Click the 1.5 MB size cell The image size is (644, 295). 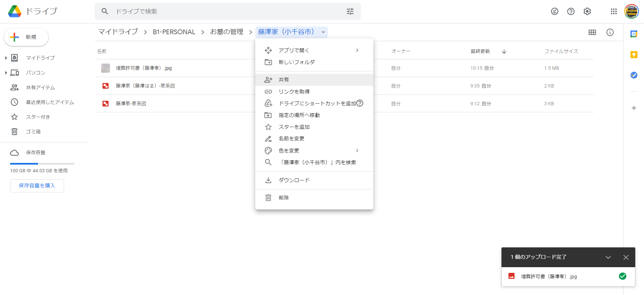pos(551,68)
